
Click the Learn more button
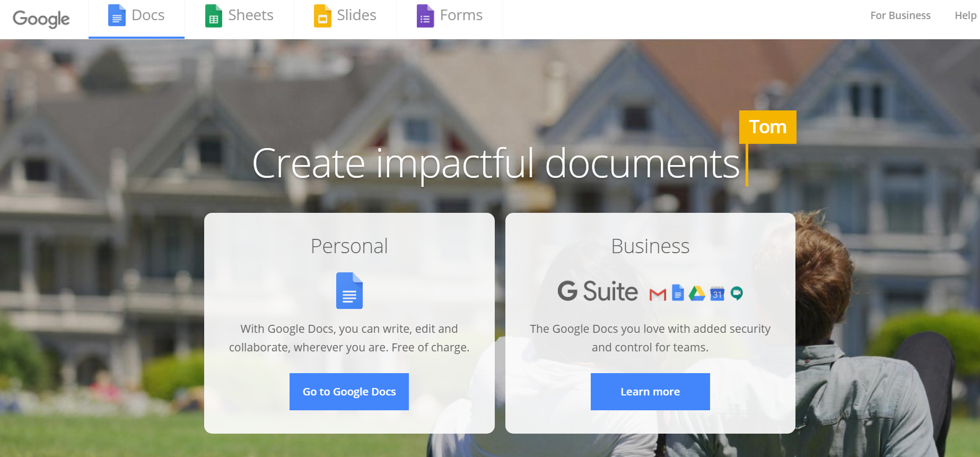[650, 392]
